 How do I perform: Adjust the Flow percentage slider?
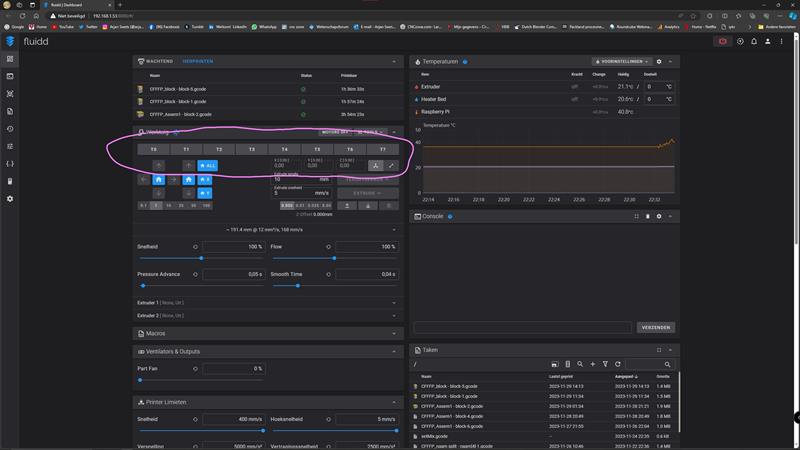click(x=334, y=258)
